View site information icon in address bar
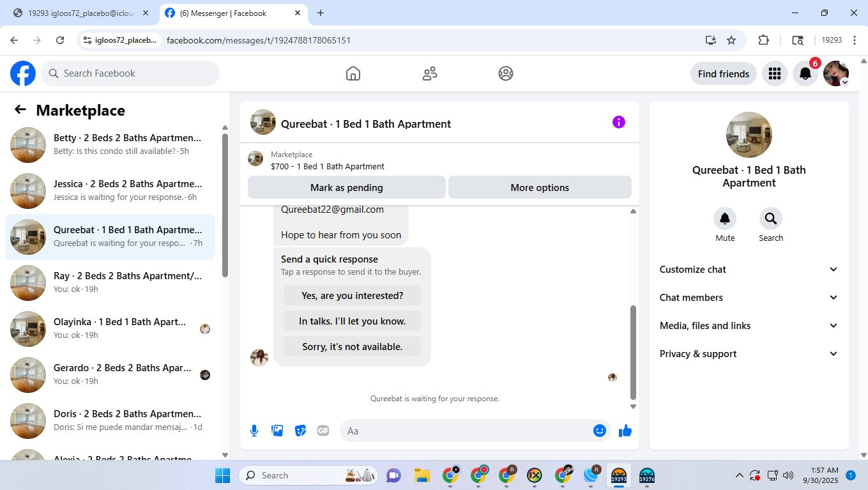This screenshot has width=868, height=490. pyautogui.click(x=88, y=40)
